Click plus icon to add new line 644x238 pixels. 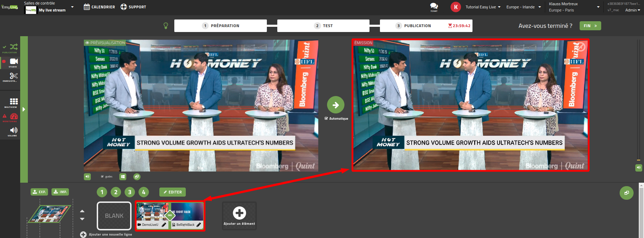83,235
